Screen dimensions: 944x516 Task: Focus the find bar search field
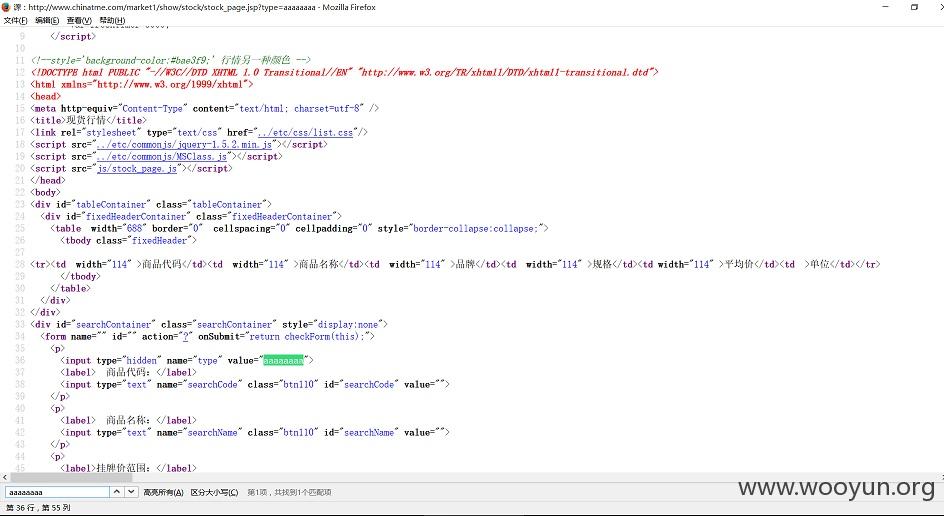(57, 492)
